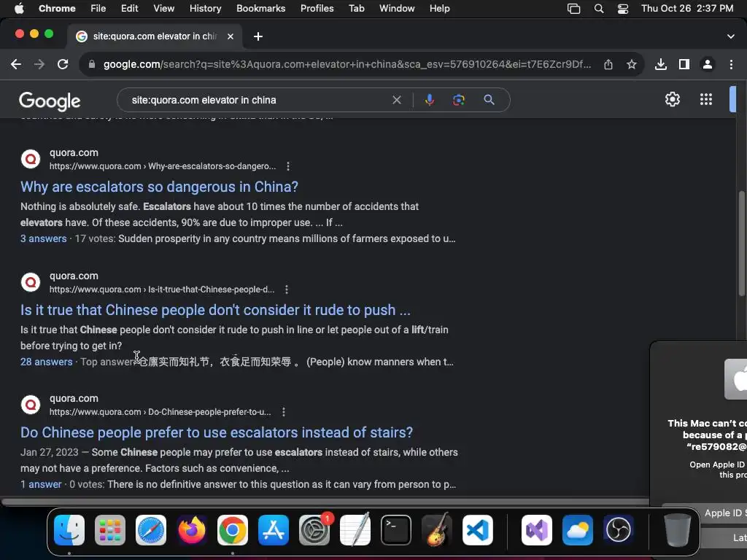Screen dimensions: 747x560
Task: Open the Google apps grid
Action: tap(706, 99)
